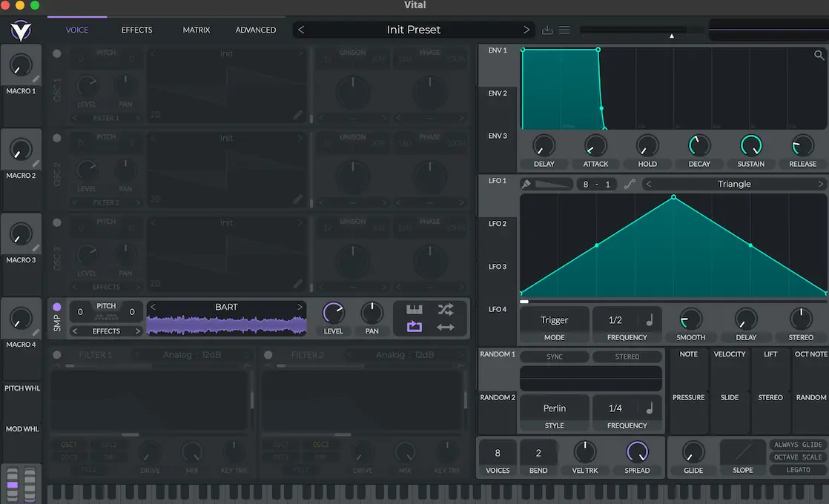829x504 pixels.
Task: Toggle SYNC in the Random 1 section
Action: point(554,357)
